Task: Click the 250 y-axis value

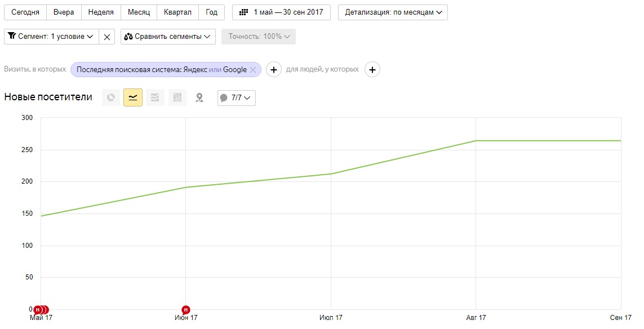Action: click(x=27, y=150)
